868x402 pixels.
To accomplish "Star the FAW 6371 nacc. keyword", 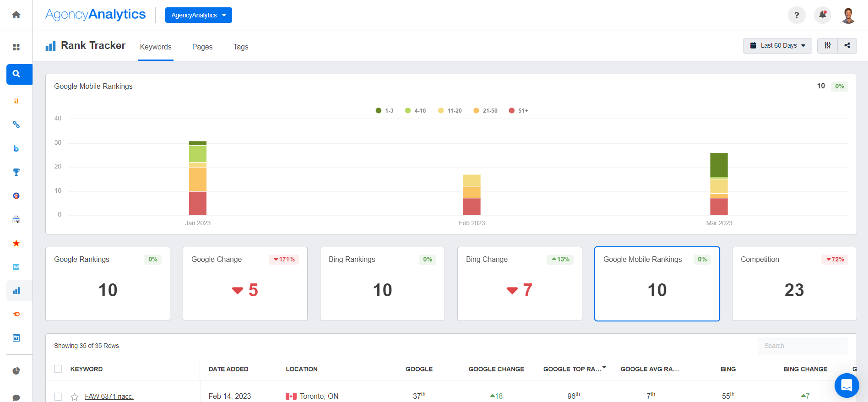I will (75, 397).
